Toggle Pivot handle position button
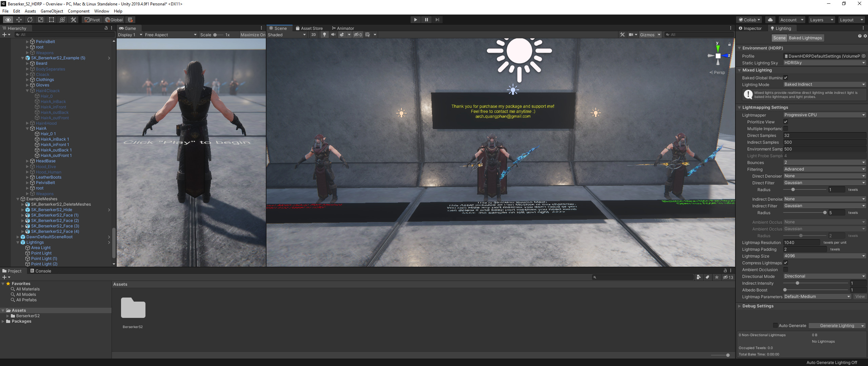The width and height of the screenshot is (868, 366). pyautogui.click(x=92, y=20)
